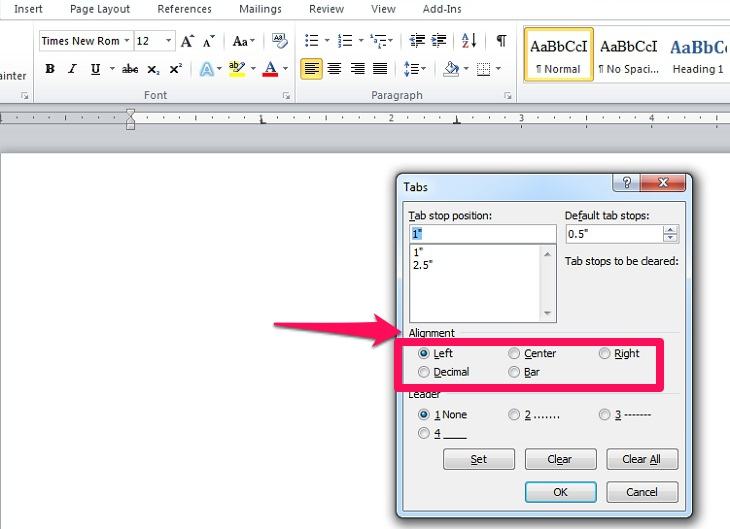The image size is (730, 529).
Task: Apply Underline formatting
Action: (95, 69)
